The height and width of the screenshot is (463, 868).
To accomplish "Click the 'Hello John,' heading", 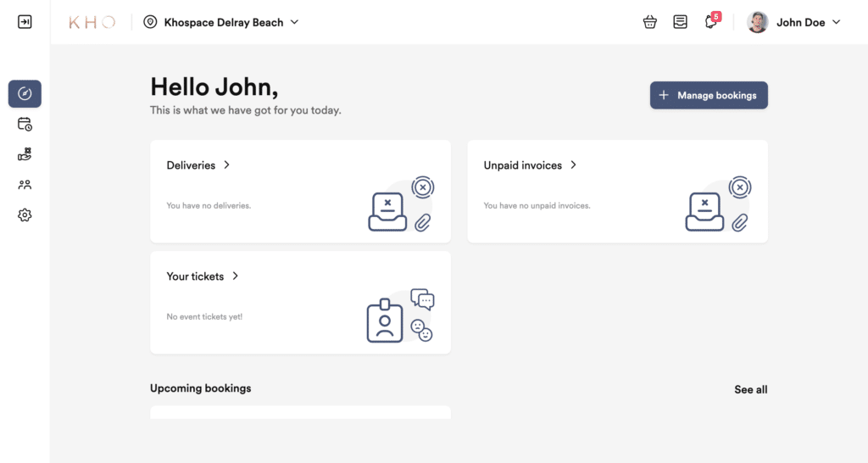I will [x=214, y=87].
